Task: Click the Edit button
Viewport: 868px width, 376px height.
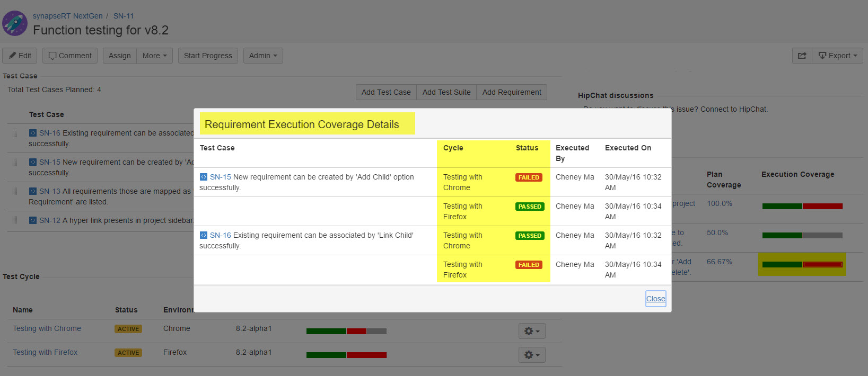Action: (x=20, y=56)
